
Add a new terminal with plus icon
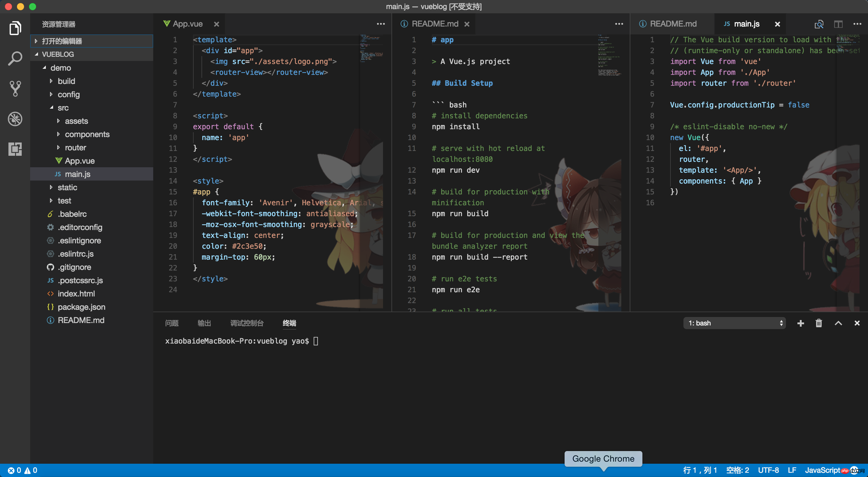click(801, 323)
